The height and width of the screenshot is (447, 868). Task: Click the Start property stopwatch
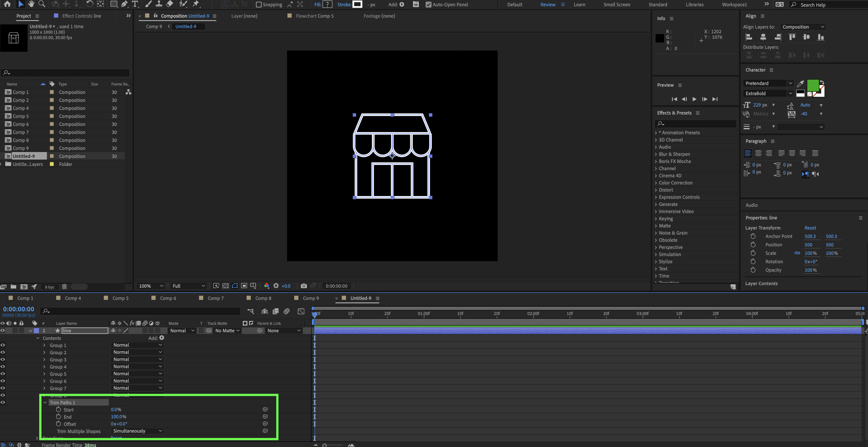[58, 409]
